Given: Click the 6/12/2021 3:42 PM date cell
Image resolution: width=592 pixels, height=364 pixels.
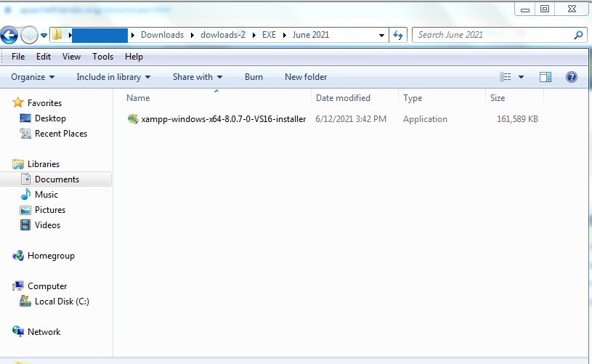Looking at the screenshot, I should click(351, 119).
